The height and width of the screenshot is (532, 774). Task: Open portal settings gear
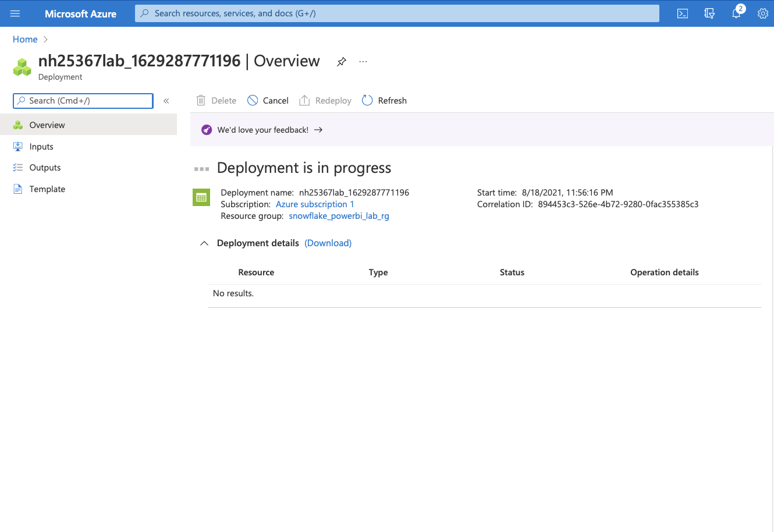tap(762, 13)
